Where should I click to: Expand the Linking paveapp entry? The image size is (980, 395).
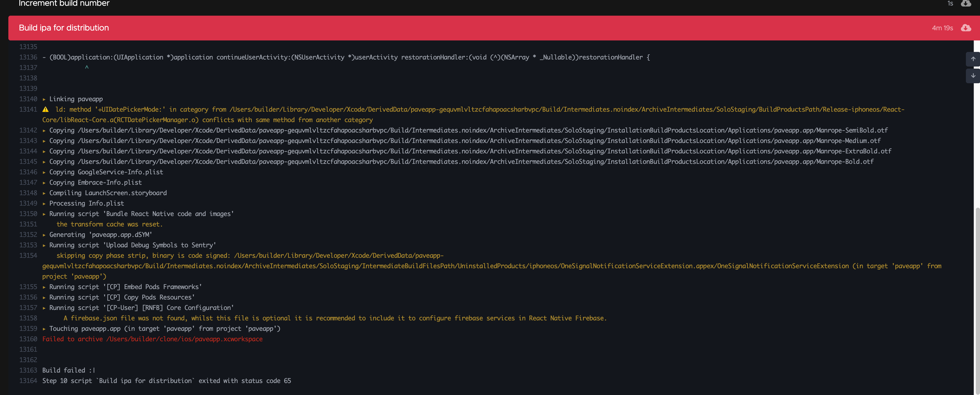pos(44,99)
